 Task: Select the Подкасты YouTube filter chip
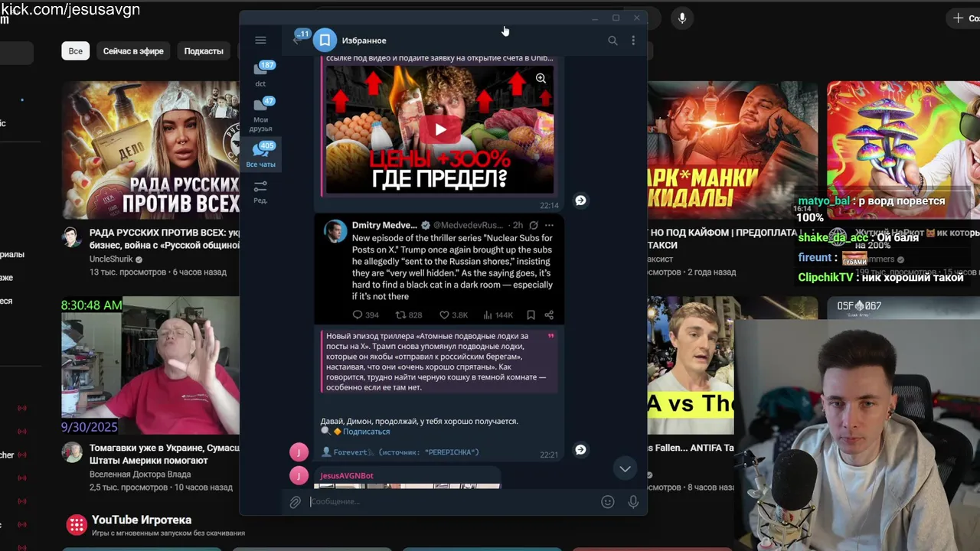click(204, 51)
